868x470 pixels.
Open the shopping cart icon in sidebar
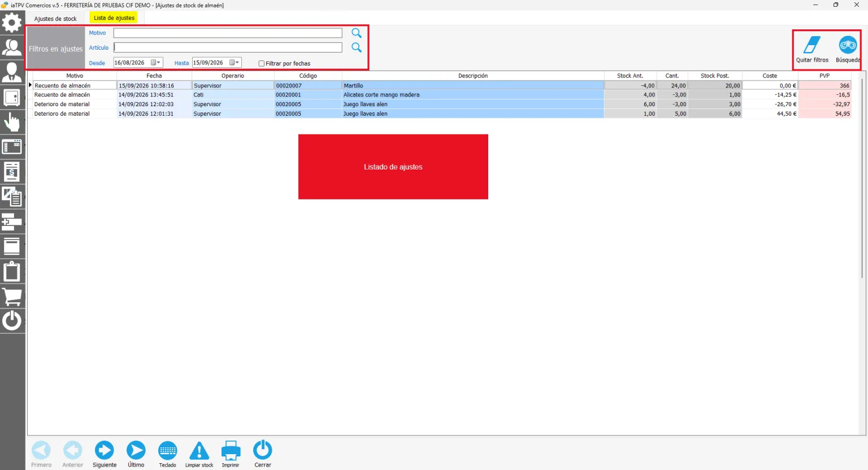point(12,296)
